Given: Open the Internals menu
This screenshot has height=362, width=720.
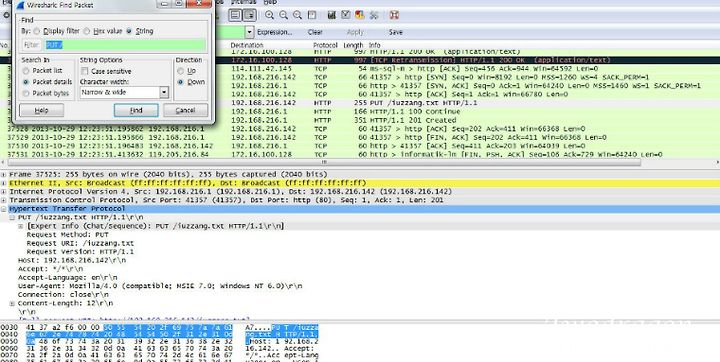Looking at the screenshot, I should coord(244,2).
